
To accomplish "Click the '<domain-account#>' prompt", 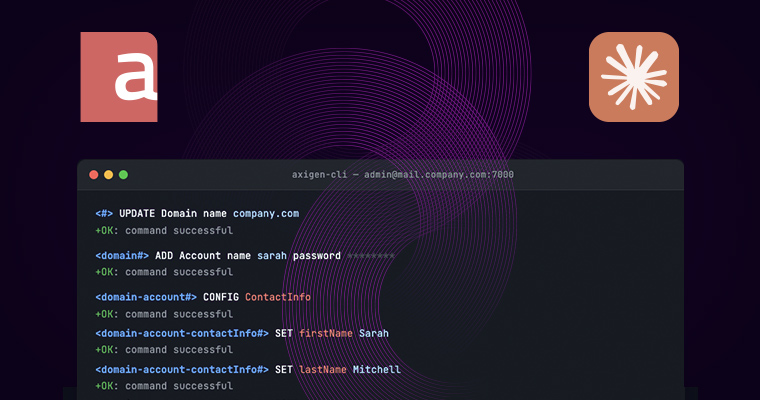I will 146,297.
